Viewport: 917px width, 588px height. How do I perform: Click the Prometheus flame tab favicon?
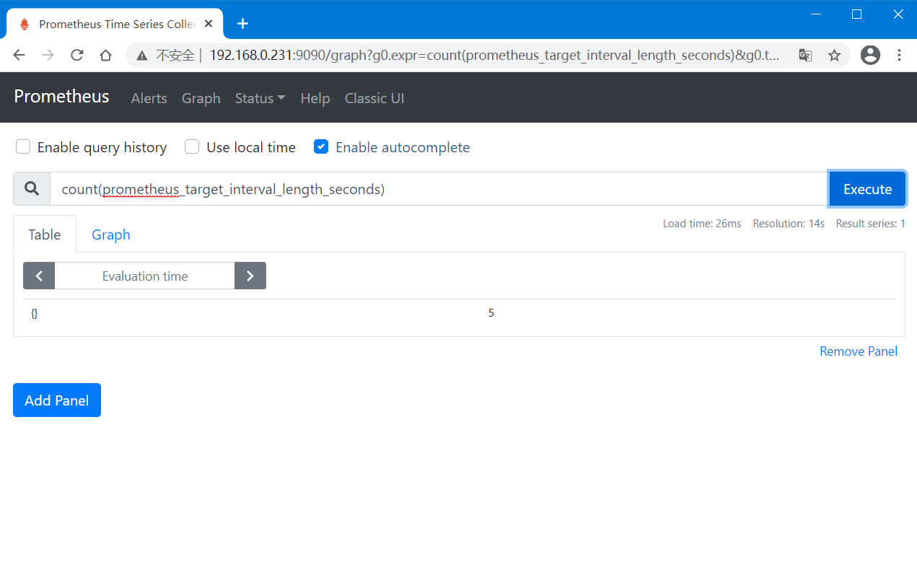25,24
